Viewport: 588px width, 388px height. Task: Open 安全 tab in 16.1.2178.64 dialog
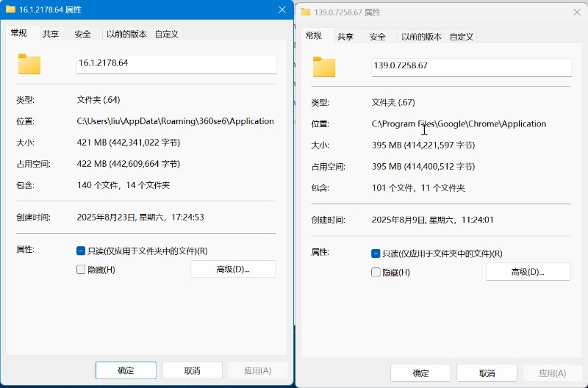[x=83, y=34]
